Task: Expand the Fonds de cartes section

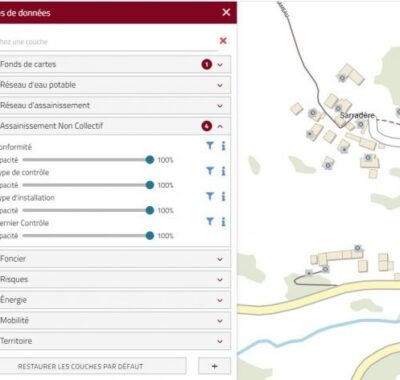Action: 114,64
